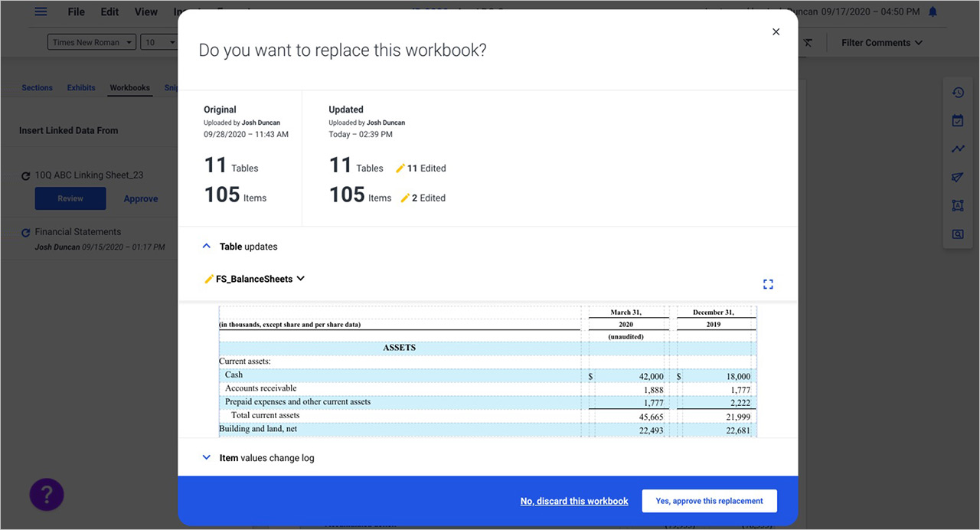Open the text frame icon in sidebar

958,206
